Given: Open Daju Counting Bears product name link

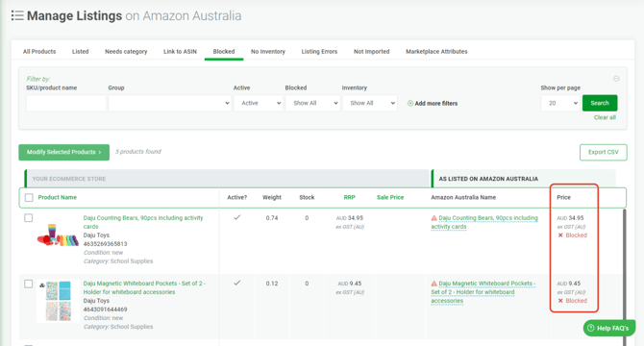Looking at the screenshot, I should [x=143, y=222].
